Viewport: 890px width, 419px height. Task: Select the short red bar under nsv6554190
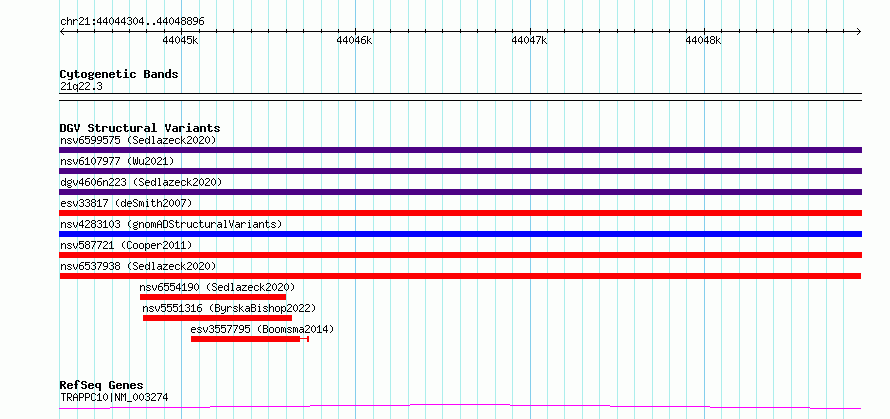pyautogui.click(x=213, y=297)
